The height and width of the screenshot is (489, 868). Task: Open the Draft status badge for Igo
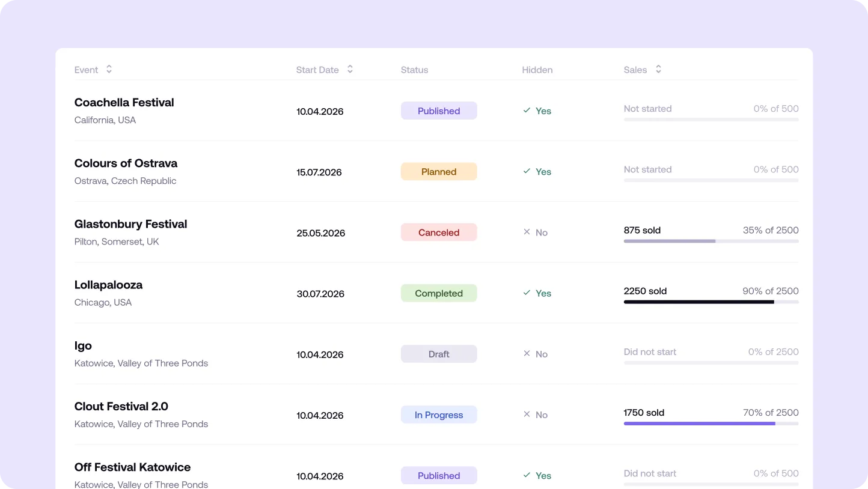coord(439,354)
